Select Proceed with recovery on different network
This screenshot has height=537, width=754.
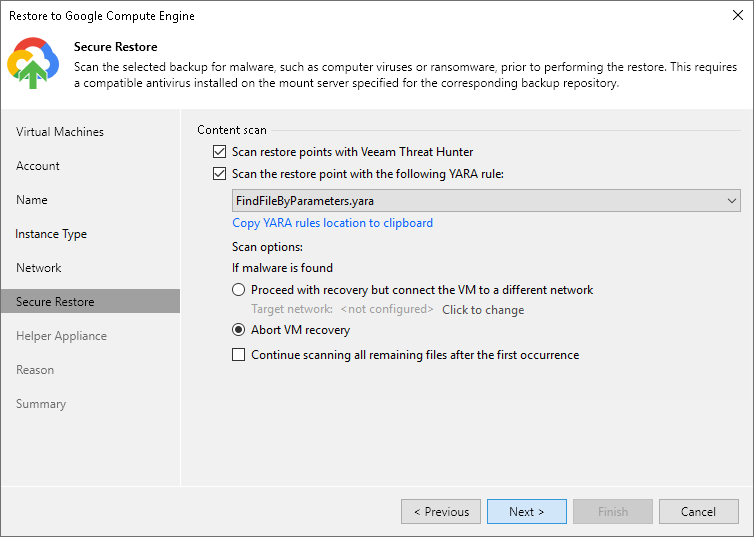point(239,290)
